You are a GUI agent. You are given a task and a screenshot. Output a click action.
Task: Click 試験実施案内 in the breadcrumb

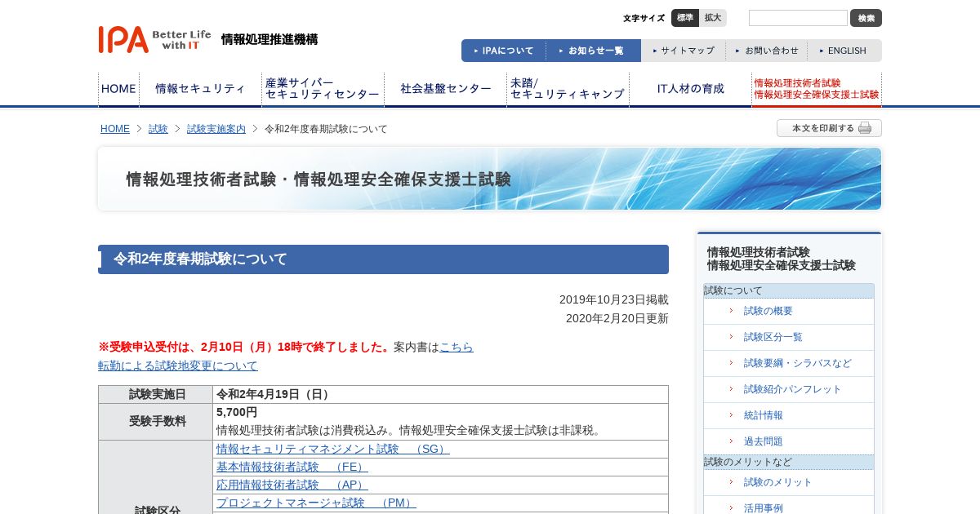click(x=216, y=129)
